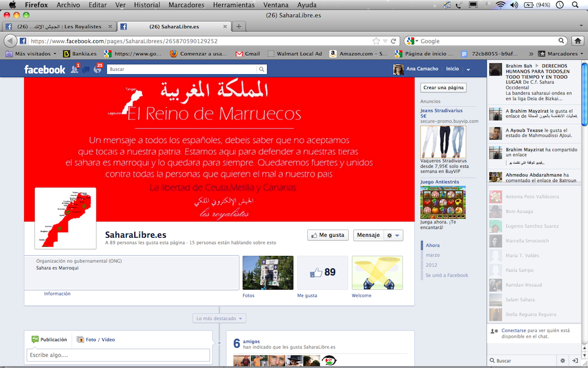Viewport: 588px width, 368px height.
Task: Click the Me gusta button
Action: point(328,235)
